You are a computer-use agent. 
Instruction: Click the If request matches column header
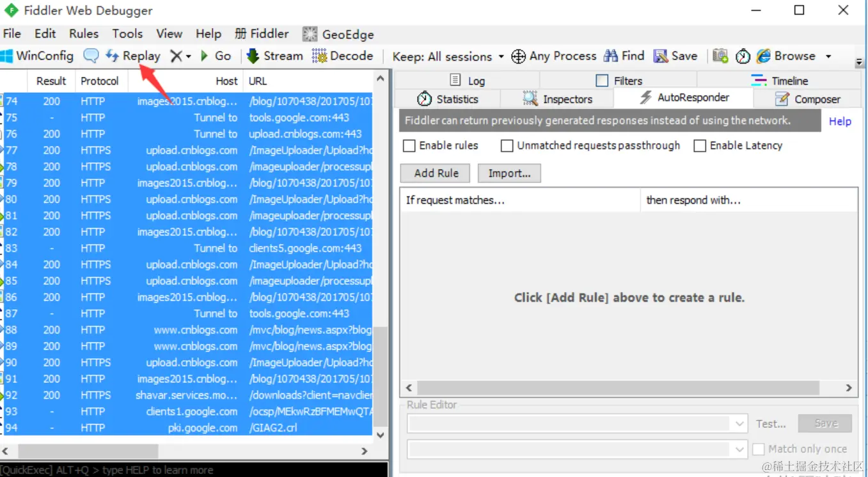520,200
